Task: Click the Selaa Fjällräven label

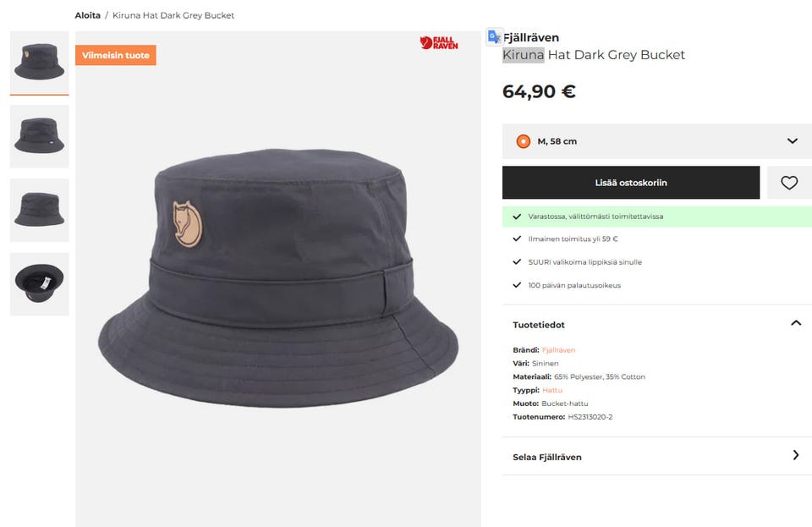Action: point(547,457)
